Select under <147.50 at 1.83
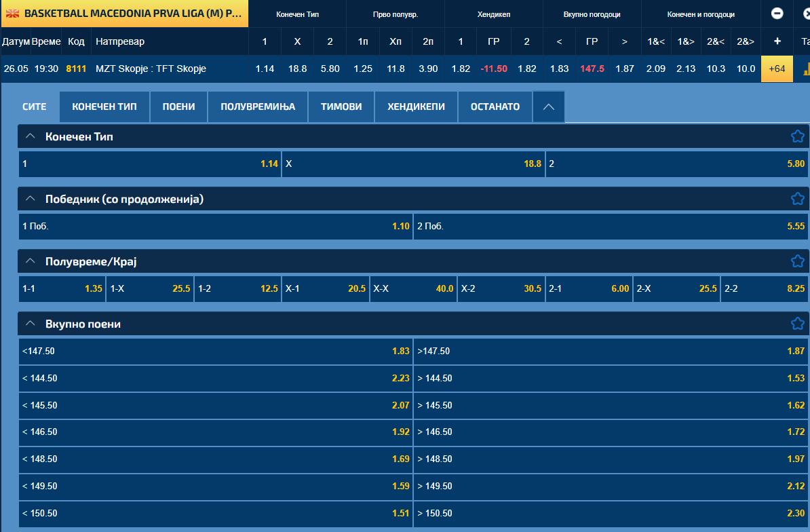This screenshot has width=810, height=532. (216, 351)
